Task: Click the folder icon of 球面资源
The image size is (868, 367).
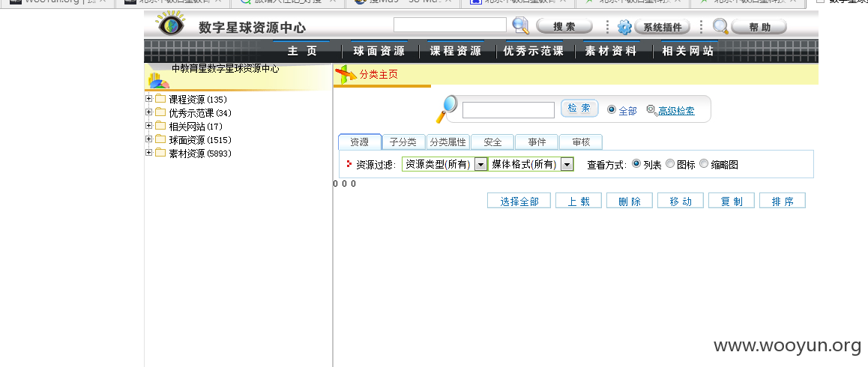Action: [x=160, y=139]
